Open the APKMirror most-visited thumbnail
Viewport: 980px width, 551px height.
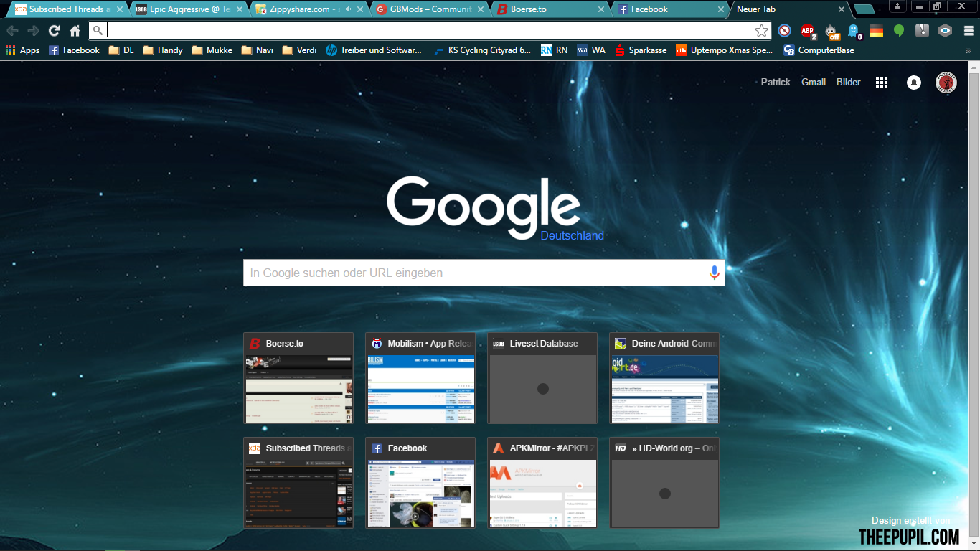point(542,483)
